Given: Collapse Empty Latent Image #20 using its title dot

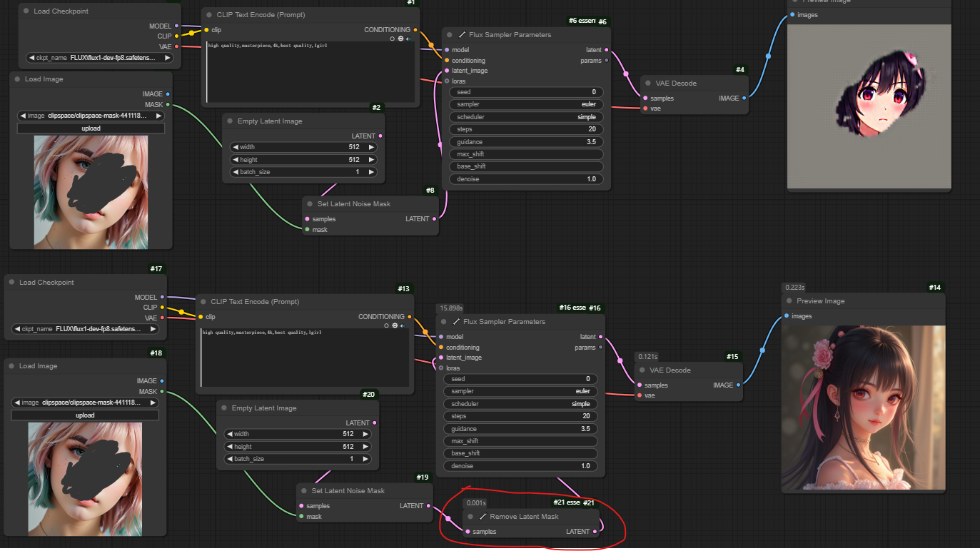Looking at the screenshot, I should pos(225,408).
